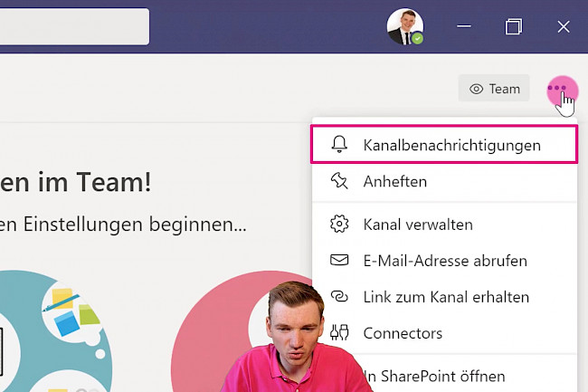This screenshot has width=588, height=392.
Task: Minimize the Teams window
Action: [x=464, y=26]
